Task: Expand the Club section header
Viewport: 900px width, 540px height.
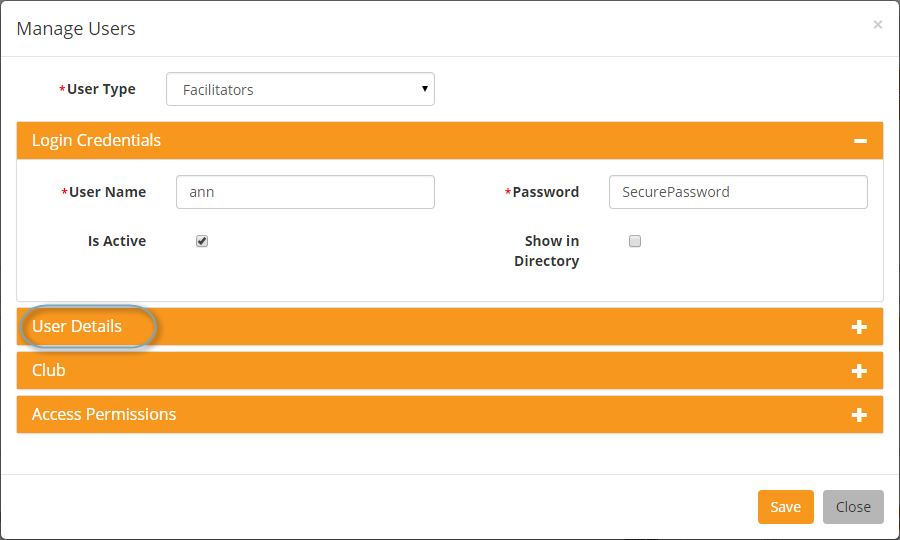Action: pyautogui.click(x=450, y=371)
